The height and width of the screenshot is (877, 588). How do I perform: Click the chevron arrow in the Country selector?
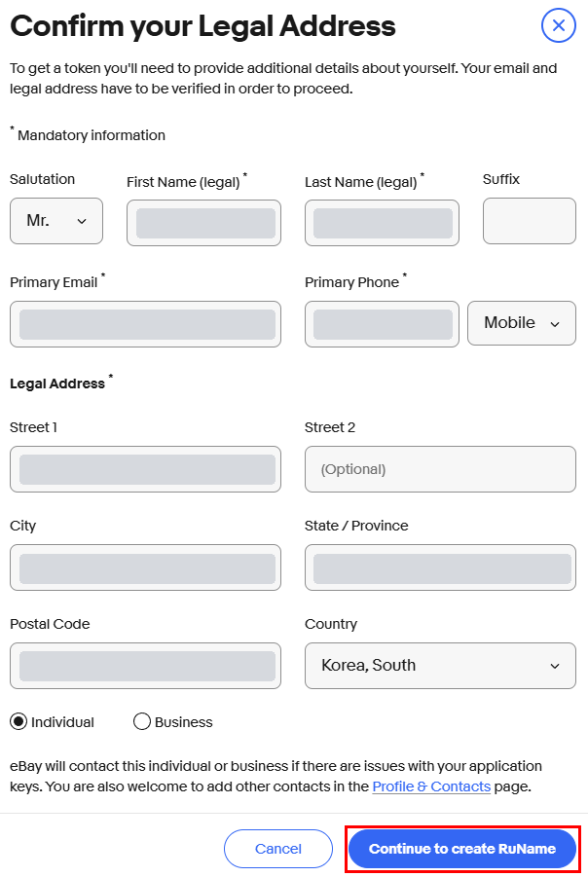555,666
